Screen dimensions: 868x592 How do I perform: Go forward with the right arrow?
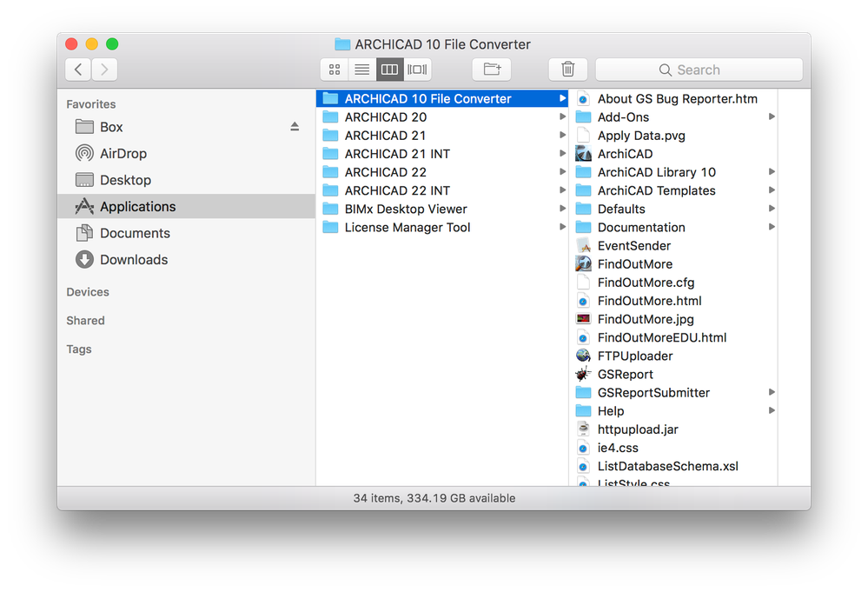(x=104, y=70)
